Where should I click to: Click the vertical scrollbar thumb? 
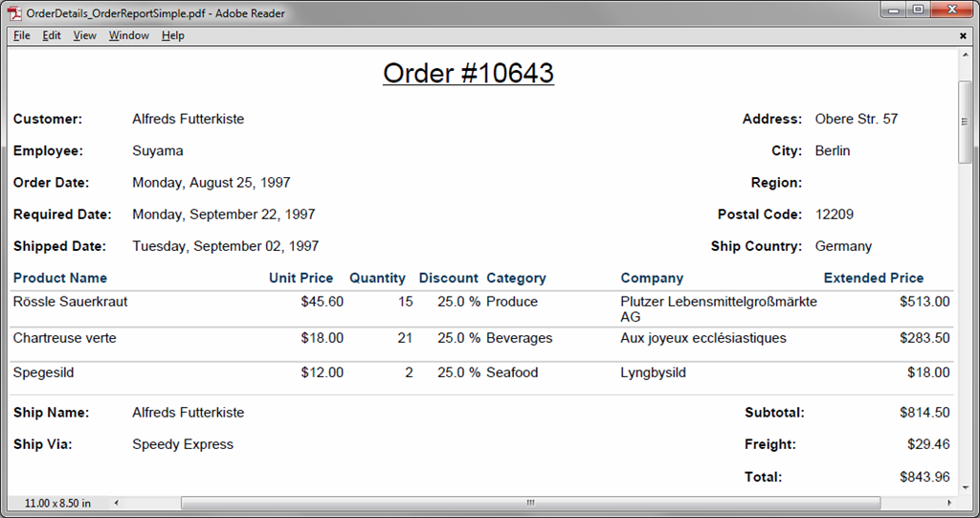click(966, 122)
